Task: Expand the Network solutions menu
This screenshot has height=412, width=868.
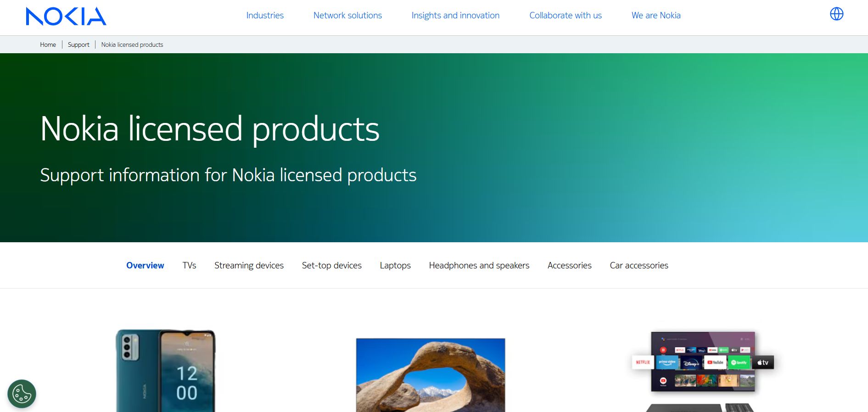Action: click(347, 16)
